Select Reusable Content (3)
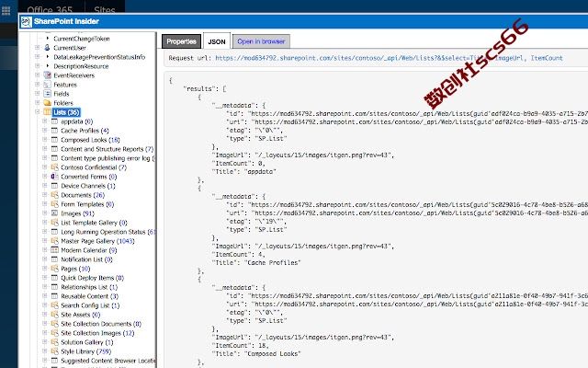This screenshot has height=368, width=588. point(90,296)
